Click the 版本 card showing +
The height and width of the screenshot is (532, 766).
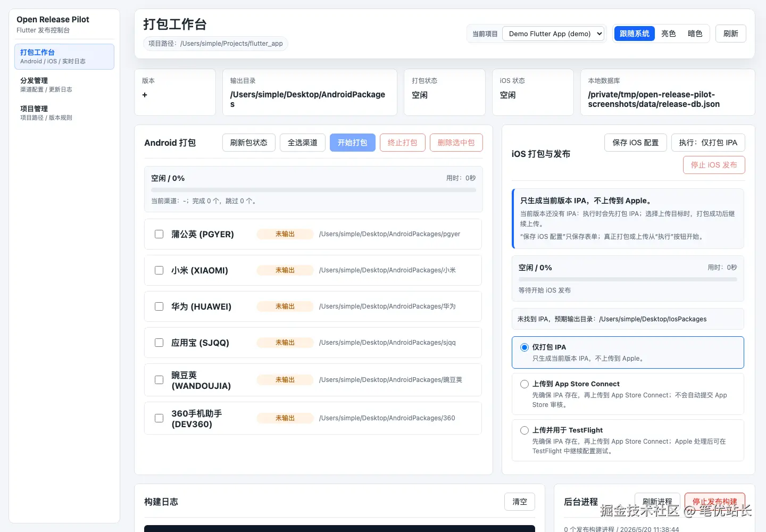tap(175, 92)
